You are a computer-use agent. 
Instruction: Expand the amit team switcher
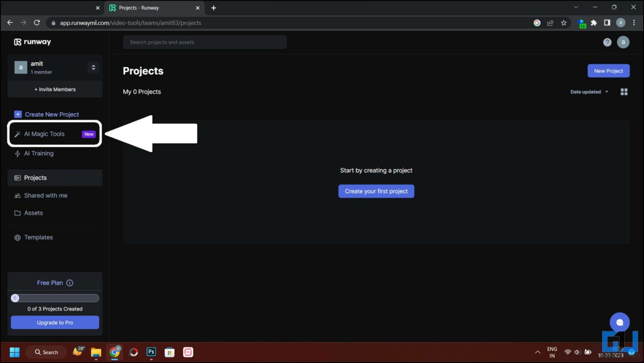pyautogui.click(x=93, y=67)
